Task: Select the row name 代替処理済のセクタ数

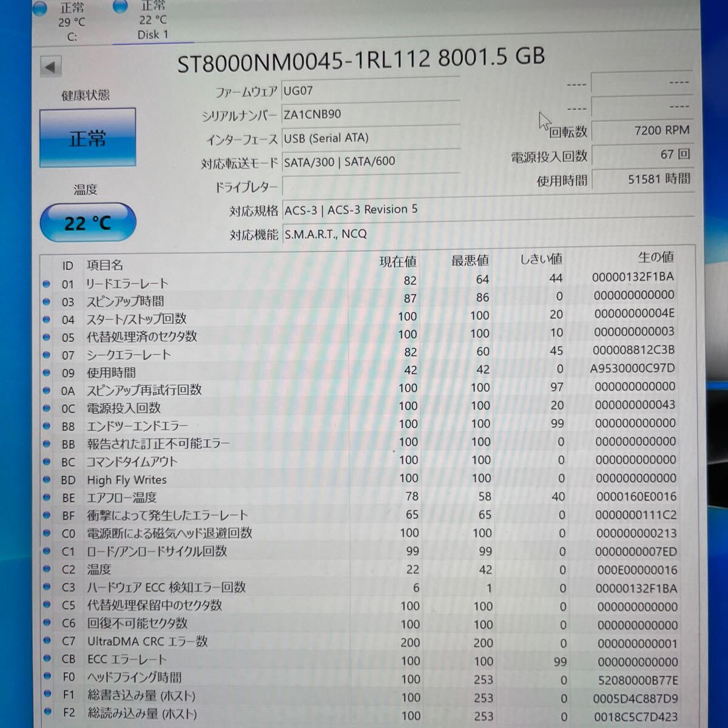Action: point(142,337)
